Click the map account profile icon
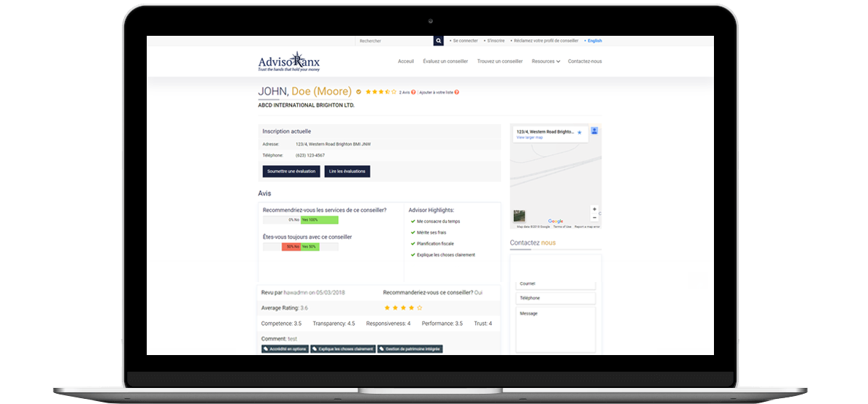The image size is (868, 404). click(594, 131)
